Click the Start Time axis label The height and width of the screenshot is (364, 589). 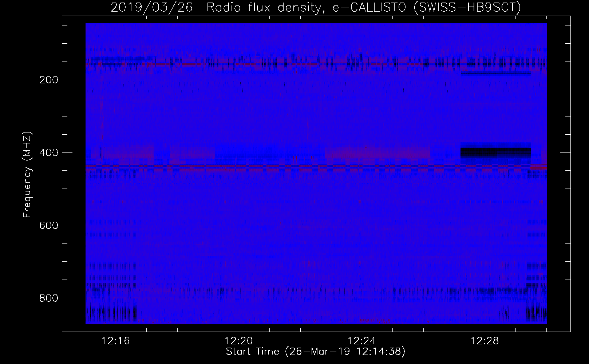(x=316, y=352)
